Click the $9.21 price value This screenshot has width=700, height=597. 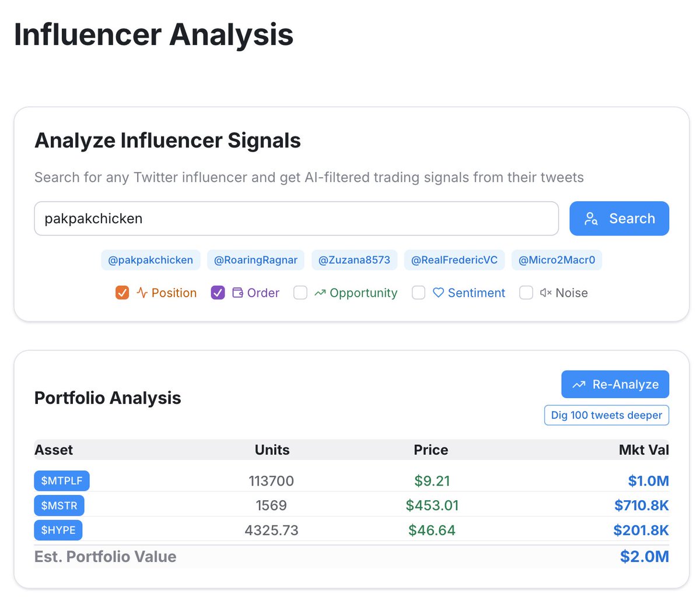(432, 481)
